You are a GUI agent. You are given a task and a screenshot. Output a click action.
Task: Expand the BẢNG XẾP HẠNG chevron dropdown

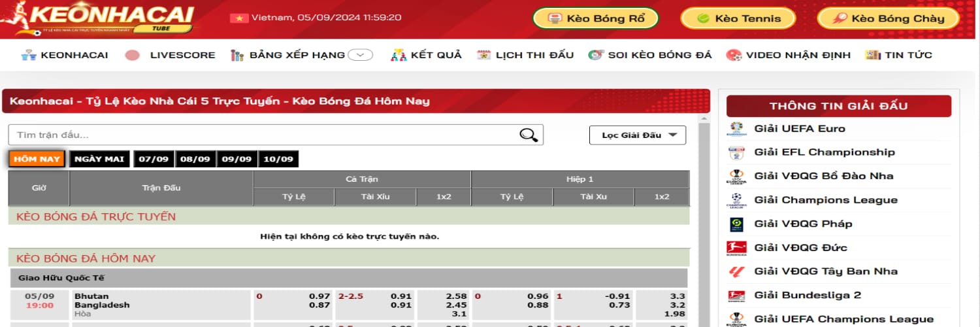tap(360, 55)
